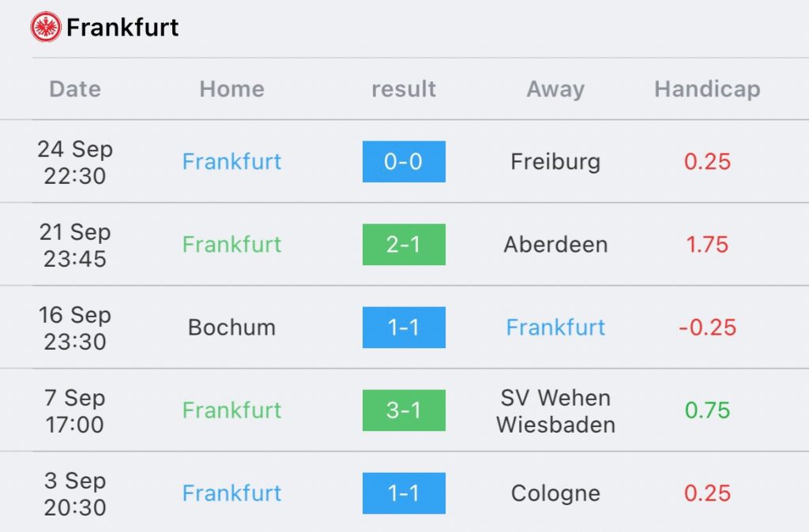Click the Handicap column header
Viewport: 809px width, 532px height.
pos(707,89)
